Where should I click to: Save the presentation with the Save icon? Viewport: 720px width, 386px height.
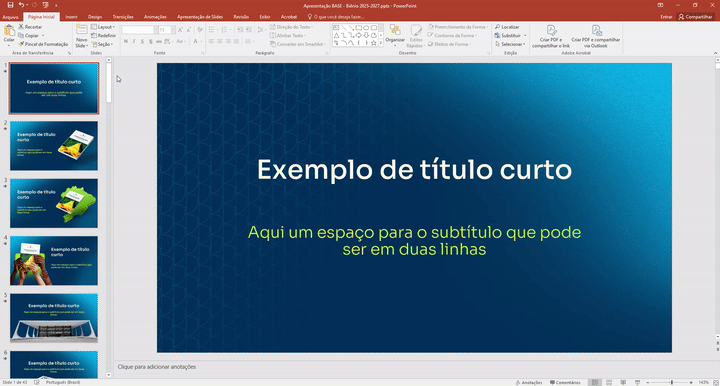point(10,5)
